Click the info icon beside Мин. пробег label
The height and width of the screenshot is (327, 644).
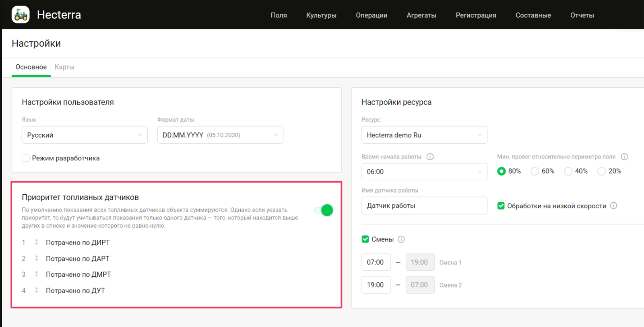(x=624, y=156)
